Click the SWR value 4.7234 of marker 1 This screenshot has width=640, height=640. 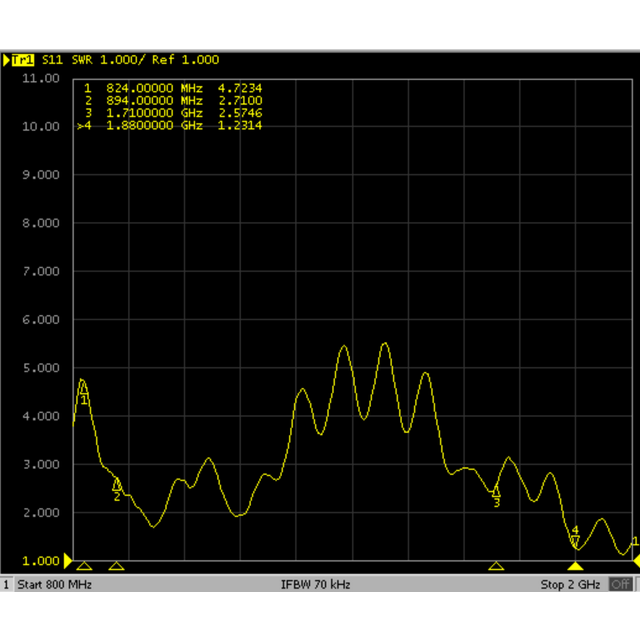(x=240, y=88)
